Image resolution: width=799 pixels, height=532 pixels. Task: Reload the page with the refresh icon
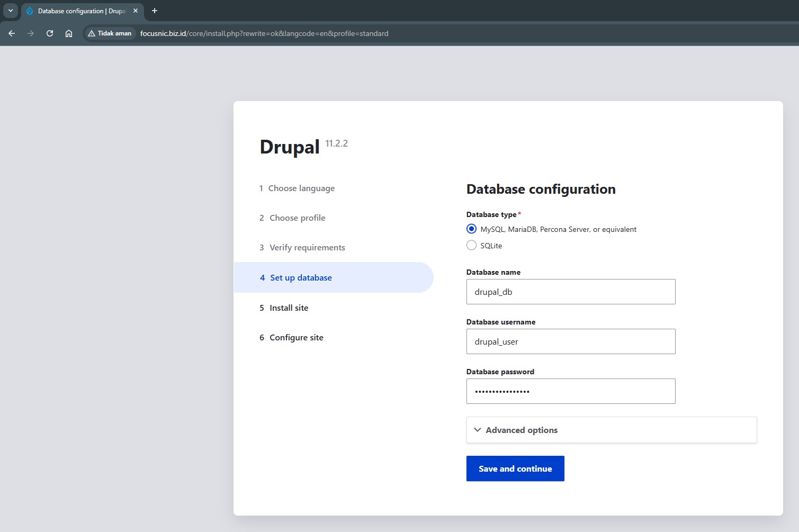[50, 33]
